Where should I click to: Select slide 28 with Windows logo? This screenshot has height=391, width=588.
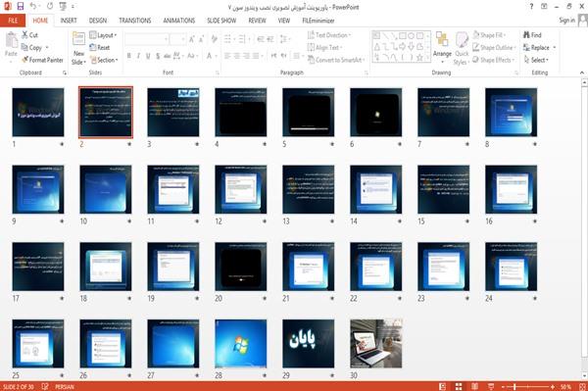click(x=241, y=343)
